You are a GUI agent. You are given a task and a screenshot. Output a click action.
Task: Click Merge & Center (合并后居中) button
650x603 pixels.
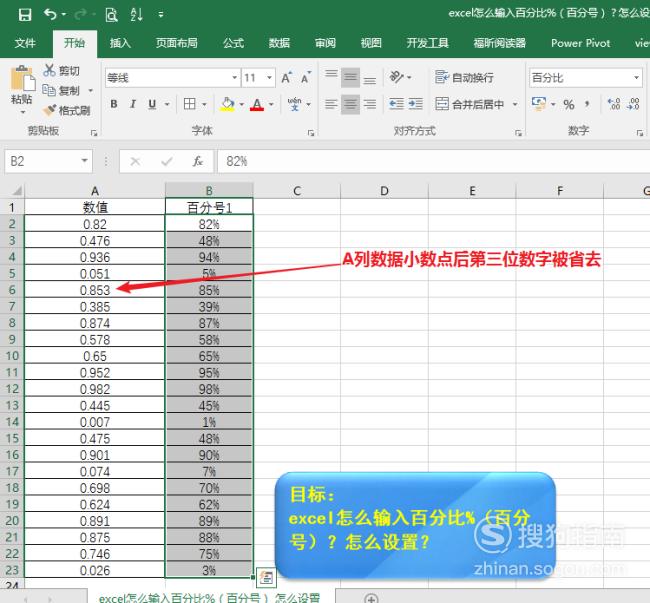[x=470, y=104]
